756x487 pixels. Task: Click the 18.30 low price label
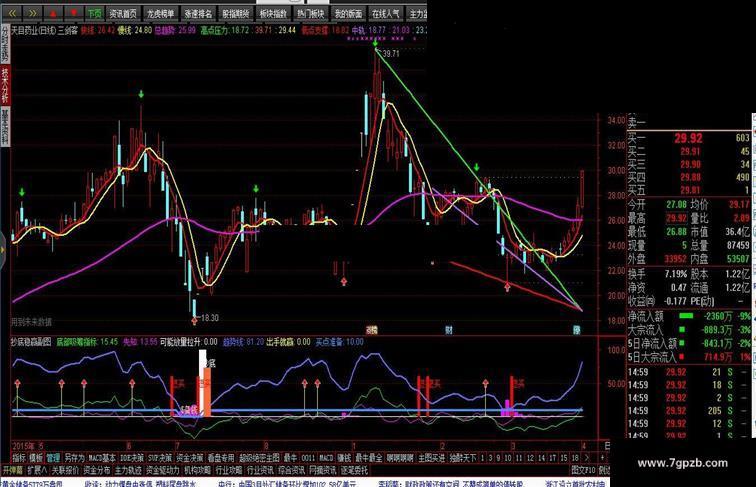209,318
